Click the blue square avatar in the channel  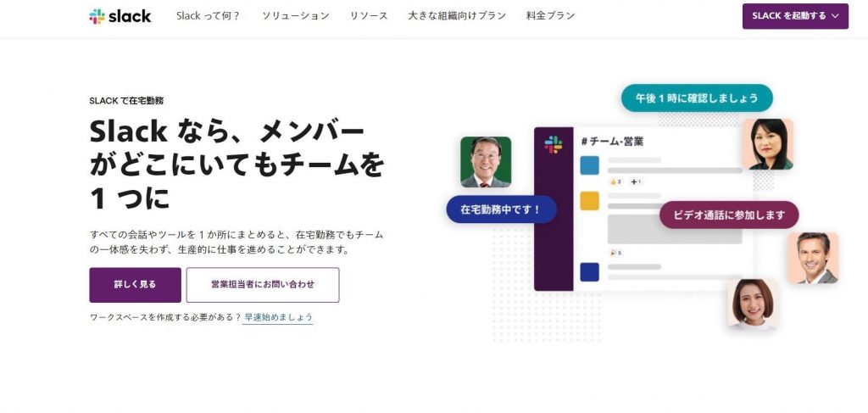[589, 165]
